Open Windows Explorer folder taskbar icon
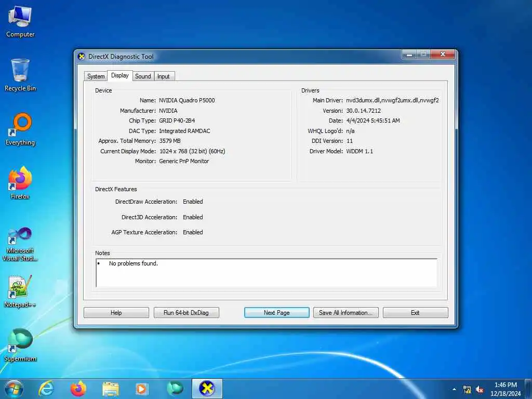Screen dimensions: 532x399 [111, 389]
